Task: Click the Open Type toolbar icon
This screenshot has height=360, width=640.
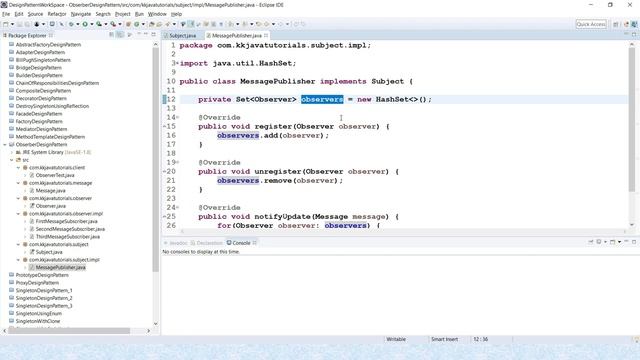Action: [151, 24]
